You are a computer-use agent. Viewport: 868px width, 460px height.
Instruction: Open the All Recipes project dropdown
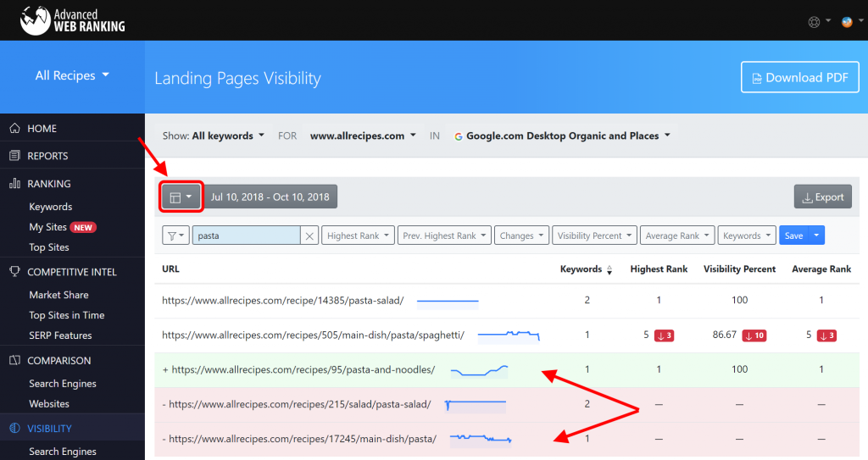[x=72, y=76]
